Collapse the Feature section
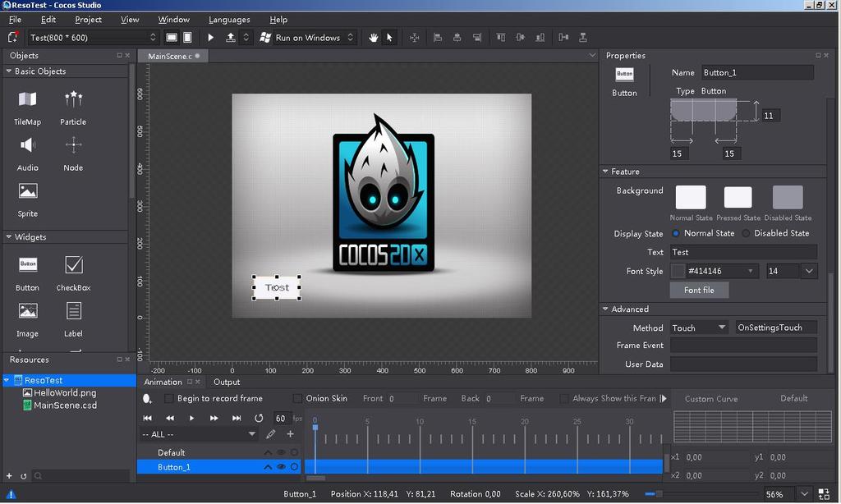The width and height of the screenshot is (841, 504). [x=605, y=171]
